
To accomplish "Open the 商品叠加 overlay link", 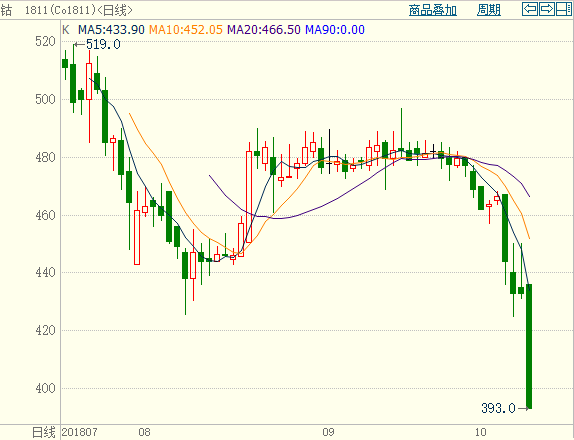I will pyautogui.click(x=433, y=10).
